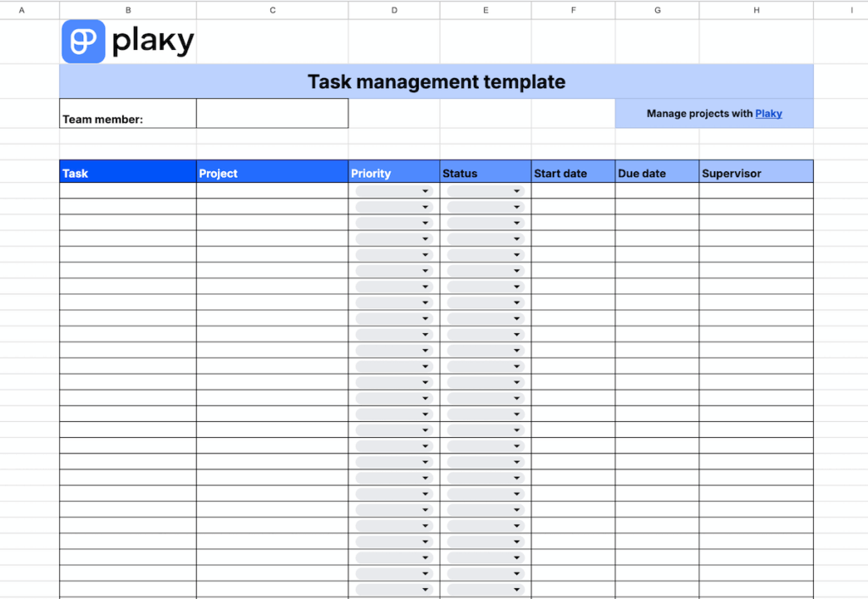The height and width of the screenshot is (599, 868).
Task: Follow the Plaky hyperlink
Action: tap(768, 113)
